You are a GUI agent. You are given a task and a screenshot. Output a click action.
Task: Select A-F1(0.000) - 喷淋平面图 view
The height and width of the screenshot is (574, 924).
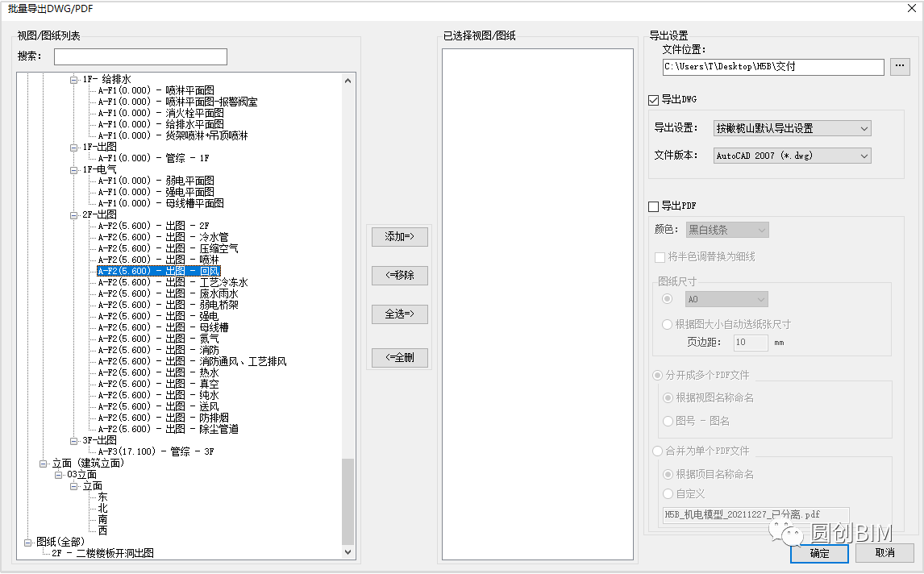156,91
